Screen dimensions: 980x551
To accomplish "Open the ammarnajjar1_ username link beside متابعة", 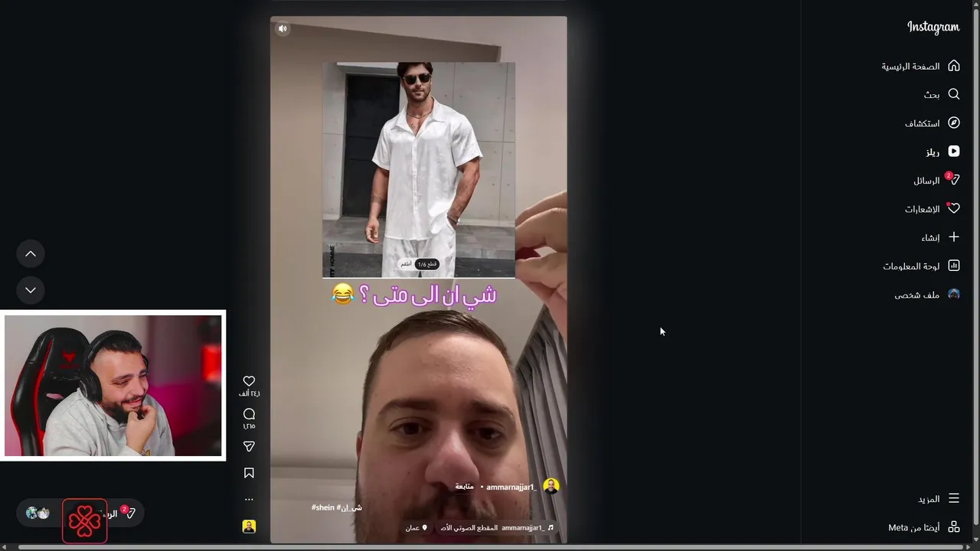I will [511, 487].
